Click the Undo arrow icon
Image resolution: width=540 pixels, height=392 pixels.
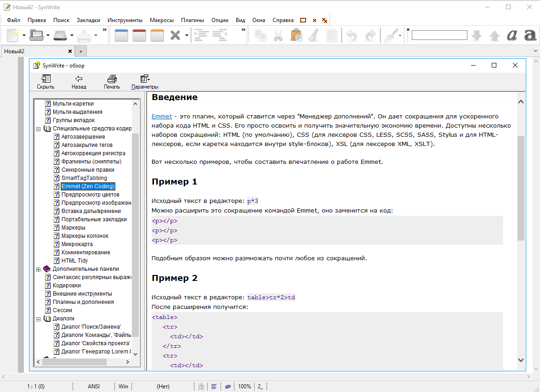[352, 35]
